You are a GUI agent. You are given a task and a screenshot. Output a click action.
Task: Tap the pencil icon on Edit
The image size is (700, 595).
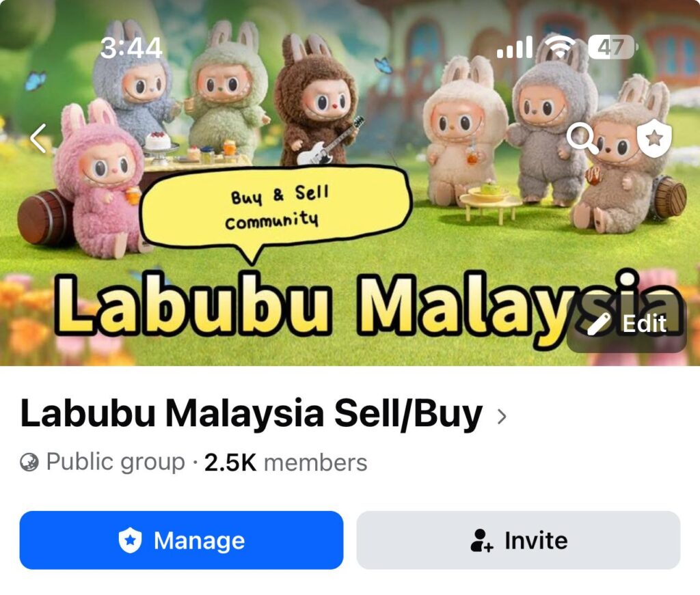(x=599, y=324)
